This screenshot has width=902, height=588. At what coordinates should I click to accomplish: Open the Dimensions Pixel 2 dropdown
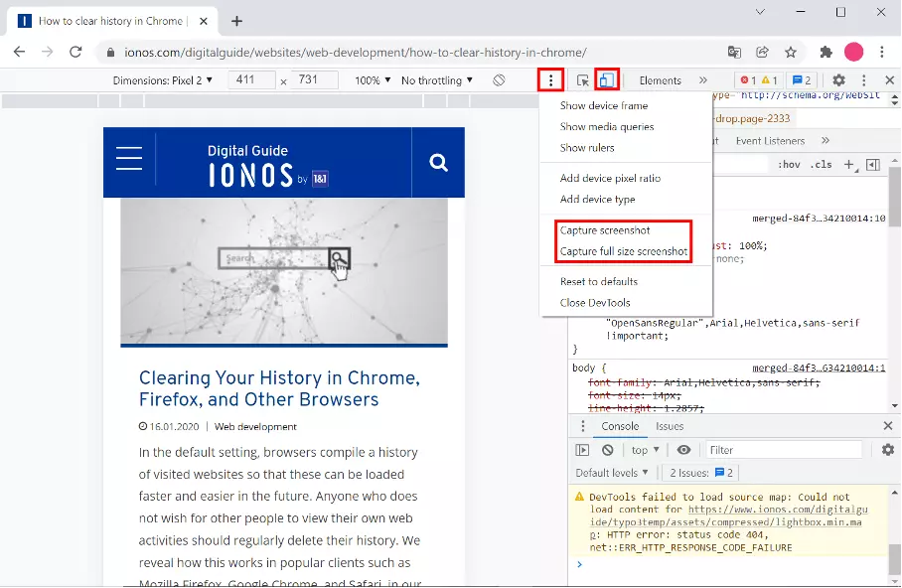click(163, 80)
